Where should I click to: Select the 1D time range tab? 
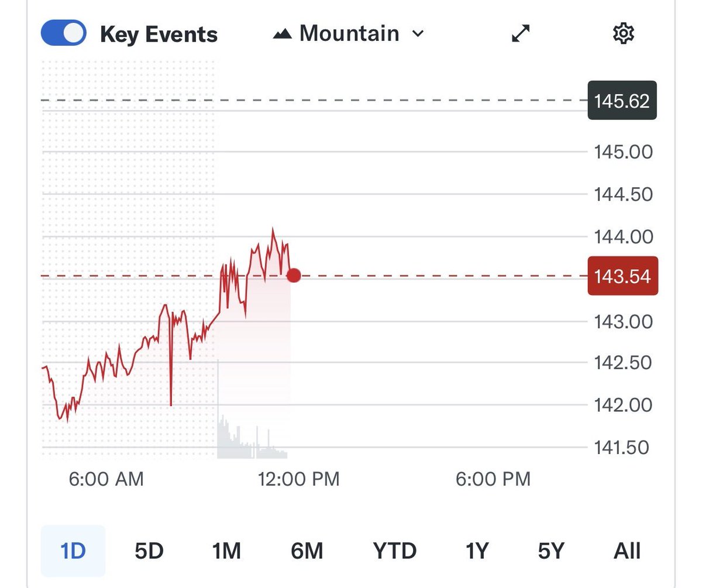pos(73,551)
